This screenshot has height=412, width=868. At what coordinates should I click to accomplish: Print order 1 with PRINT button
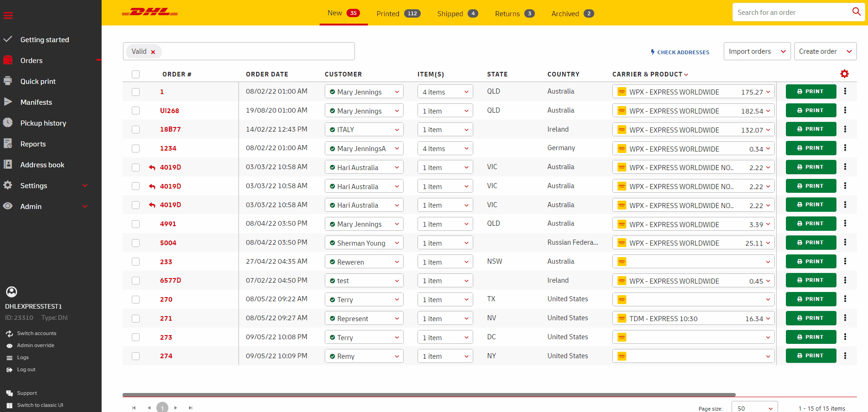point(811,91)
